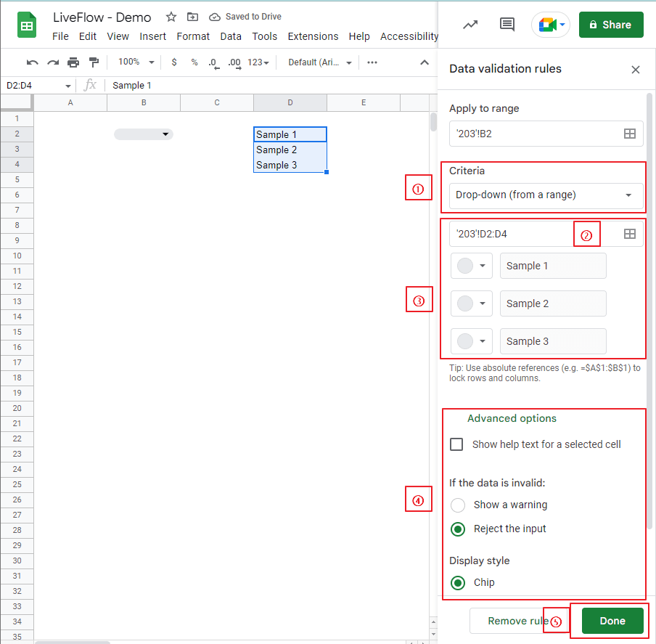The height and width of the screenshot is (644, 656).
Task: Select Reject the input option
Action: tap(458, 529)
